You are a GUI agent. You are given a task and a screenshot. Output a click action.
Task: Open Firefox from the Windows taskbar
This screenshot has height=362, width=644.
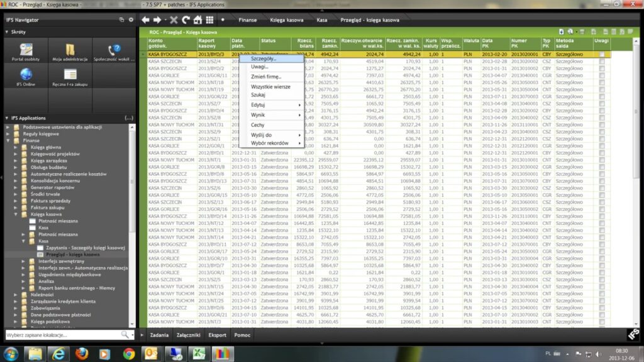[x=80, y=354]
